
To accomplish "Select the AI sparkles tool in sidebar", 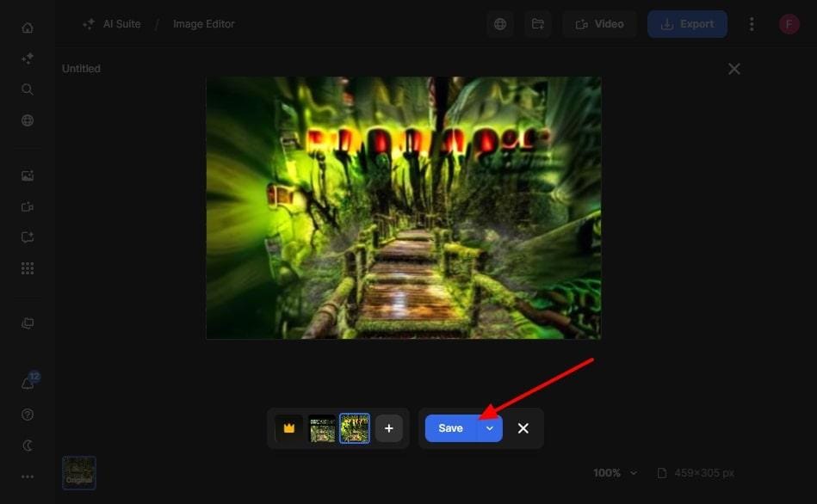I will pyautogui.click(x=27, y=58).
